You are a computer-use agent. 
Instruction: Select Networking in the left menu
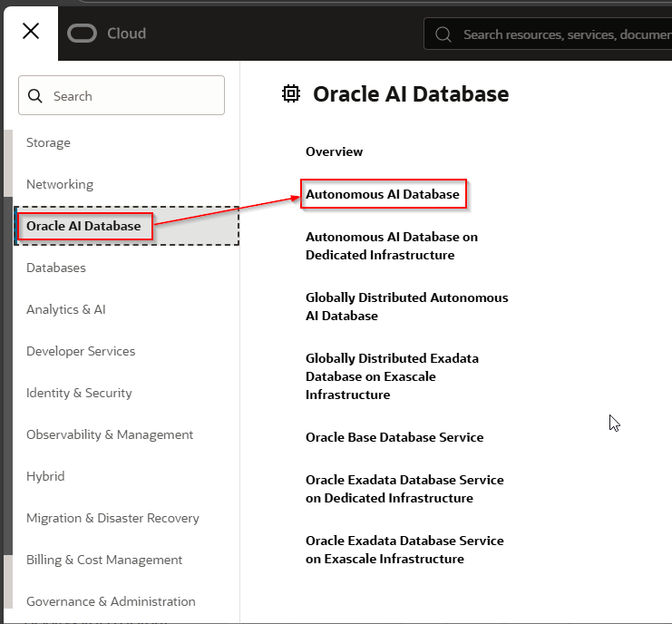(x=60, y=184)
